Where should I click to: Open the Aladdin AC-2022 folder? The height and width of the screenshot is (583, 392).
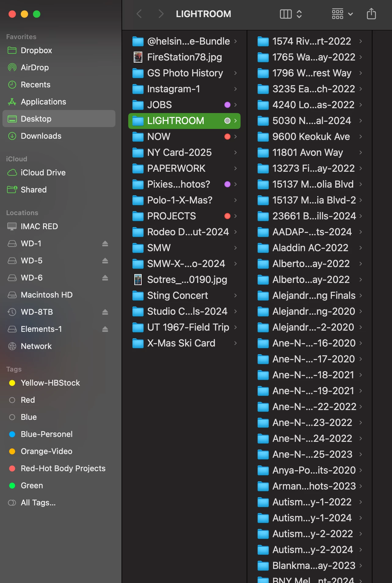[x=310, y=248]
